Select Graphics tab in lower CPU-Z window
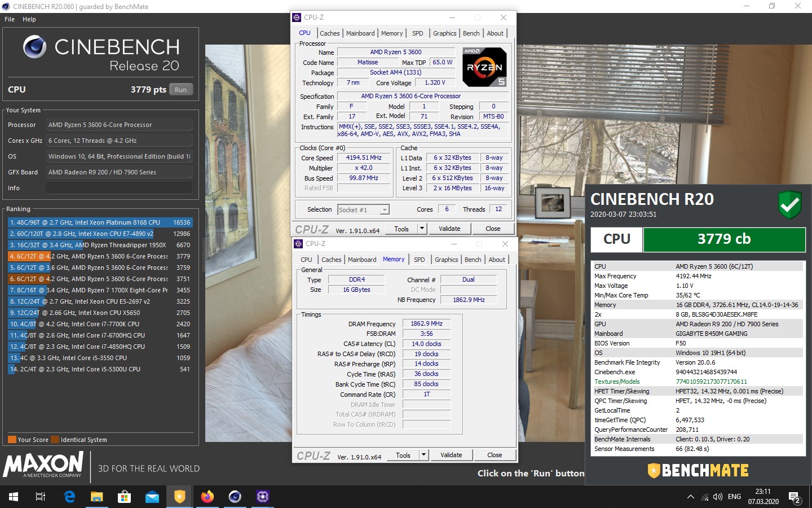The width and height of the screenshot is (812, 508). 447,260
